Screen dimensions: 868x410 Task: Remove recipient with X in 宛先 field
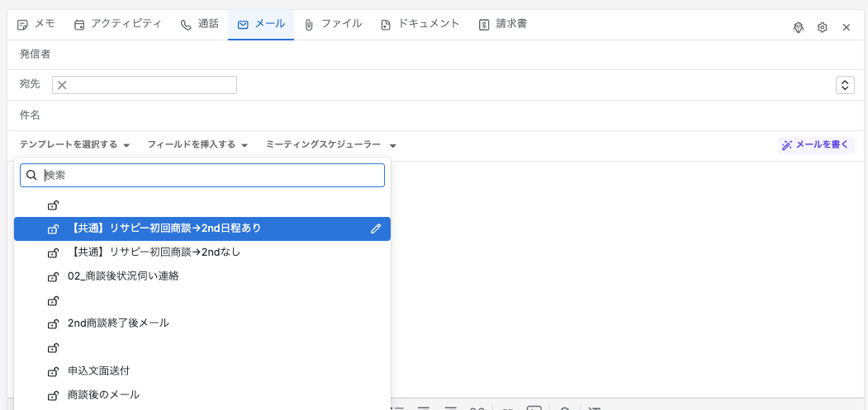tap(62, 85)
